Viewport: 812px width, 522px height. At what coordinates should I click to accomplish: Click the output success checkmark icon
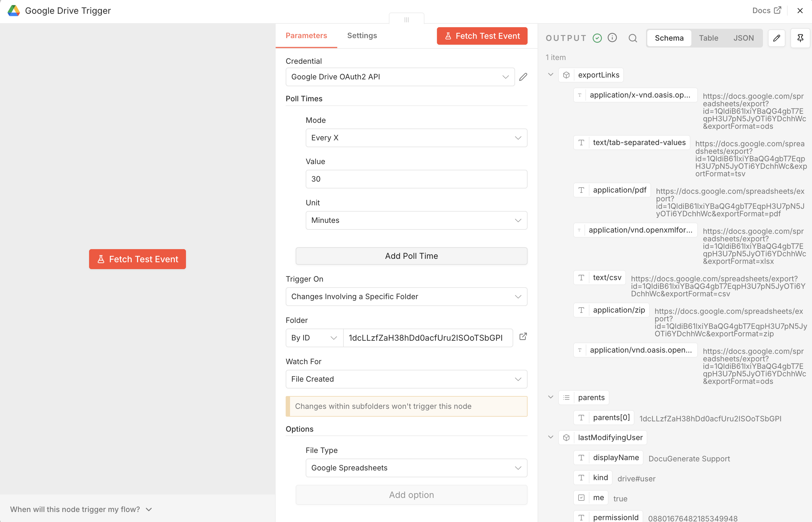pos(597,38)
